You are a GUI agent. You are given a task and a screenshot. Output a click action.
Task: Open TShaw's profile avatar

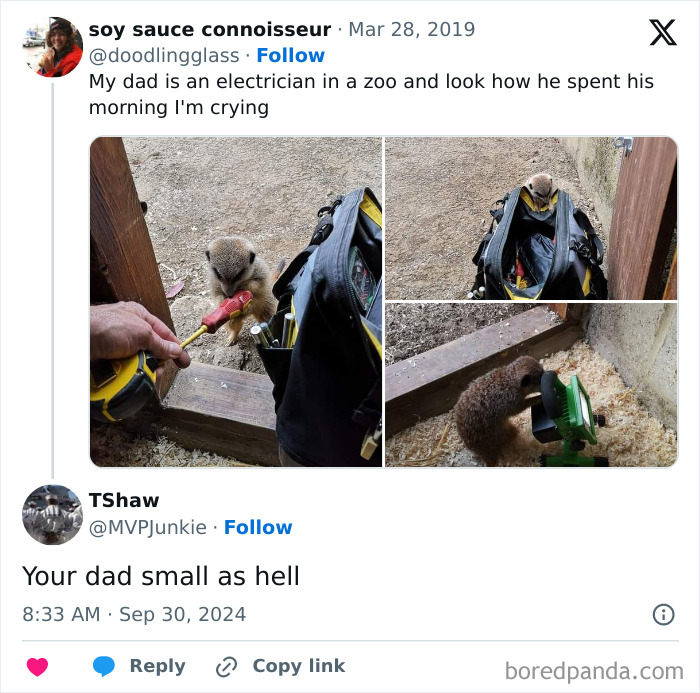click(53, 514)
